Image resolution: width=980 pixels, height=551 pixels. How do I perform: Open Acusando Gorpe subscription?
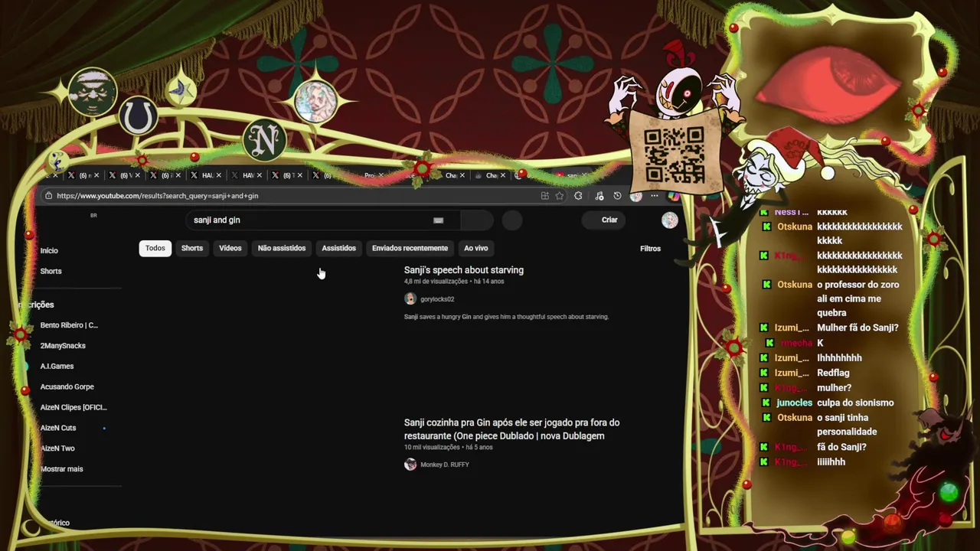[x=67, y=387]
